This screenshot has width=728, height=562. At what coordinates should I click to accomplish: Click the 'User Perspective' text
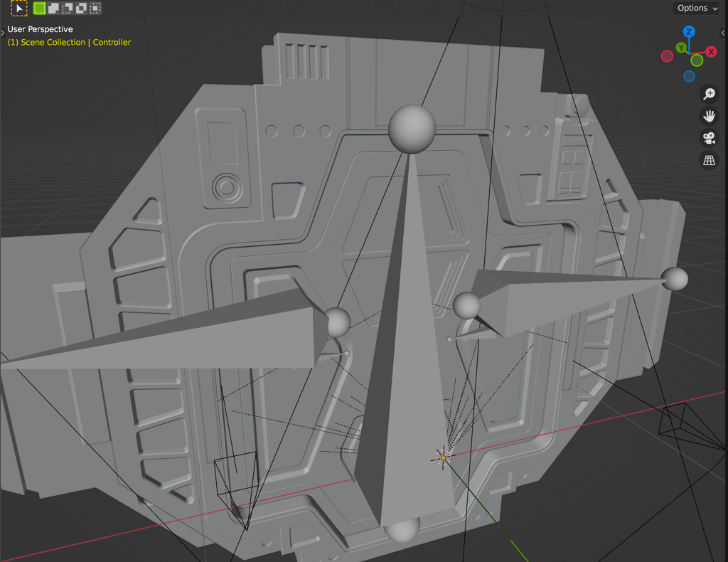40,29
